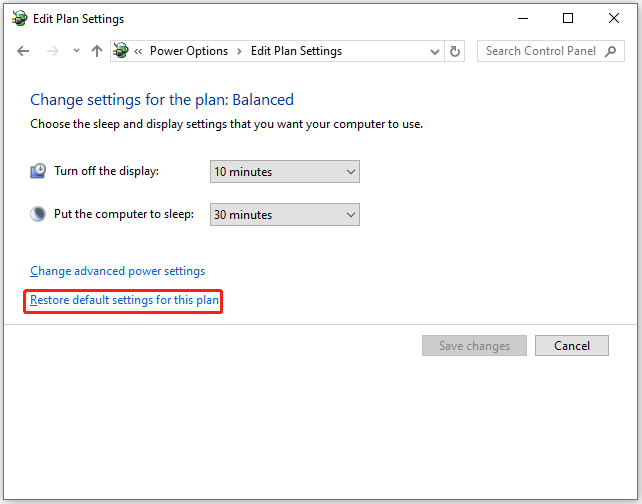Click the moon icon beside Put computer to sleep
Viewport: 642px width, 504px height.
click(x=38, y=214)
